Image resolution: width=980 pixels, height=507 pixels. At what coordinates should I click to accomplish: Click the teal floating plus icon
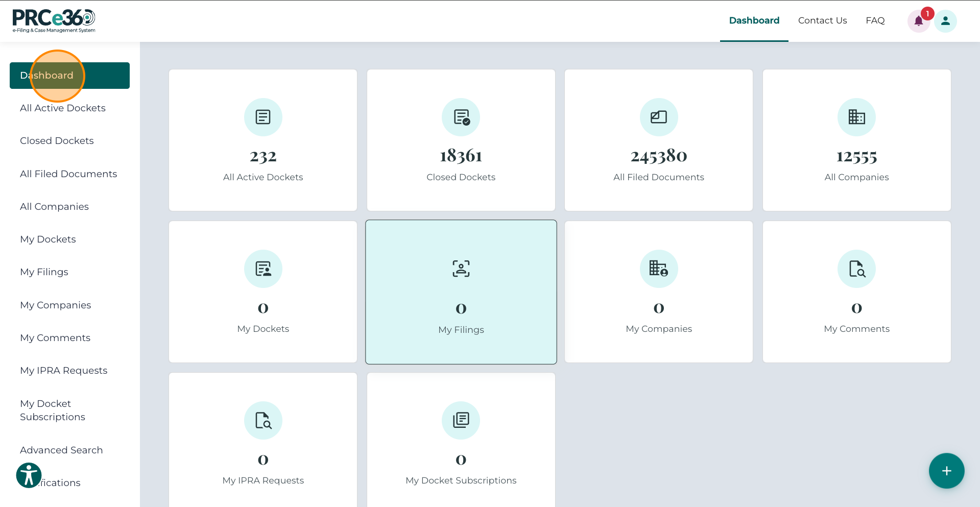pyautogui.click(x=946, y=471)
